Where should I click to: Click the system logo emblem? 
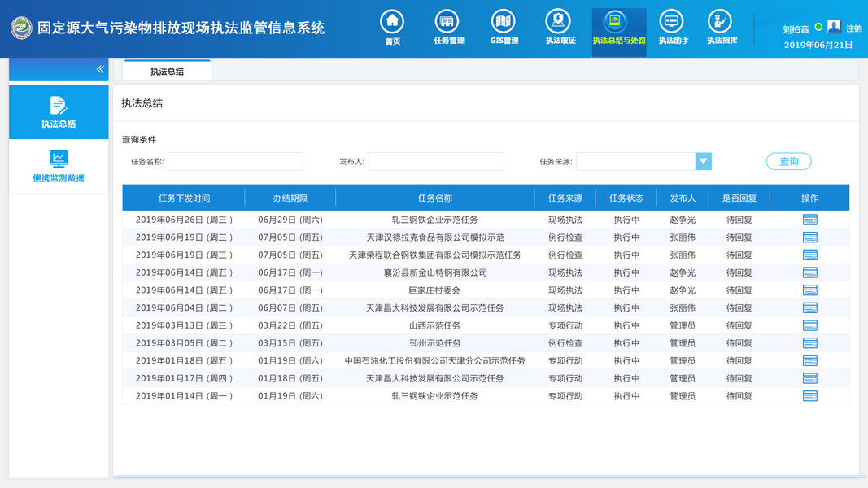tap(21, 28)
